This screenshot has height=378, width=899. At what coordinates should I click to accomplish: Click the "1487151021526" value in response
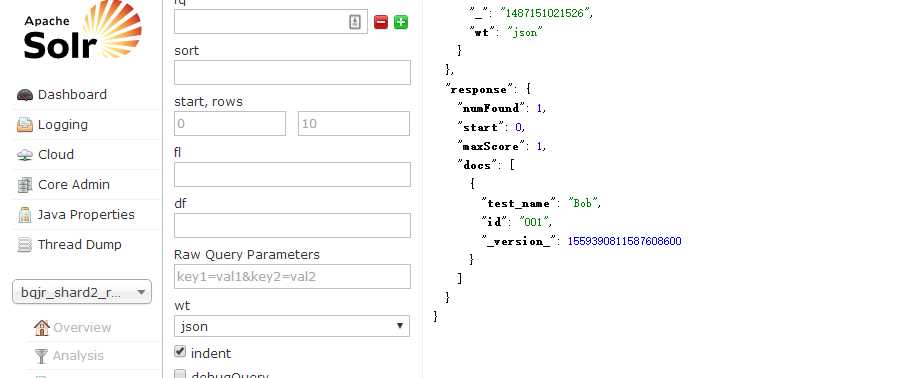click(x=545, y=13)
